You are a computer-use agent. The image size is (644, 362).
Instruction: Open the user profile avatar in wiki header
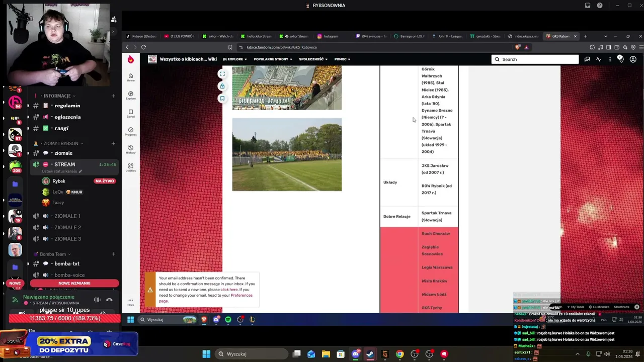click(633, 59)
